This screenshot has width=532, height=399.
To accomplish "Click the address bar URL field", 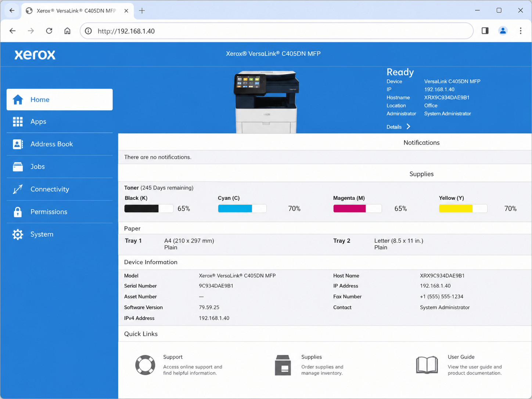I will click(x=276, y=31).
